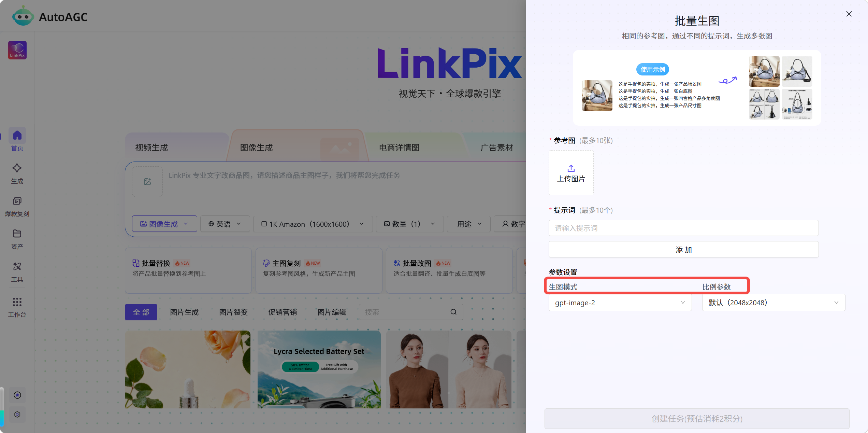Click the square icon beside 1K Amazon
868x433 pixels.
coord(264,224)
